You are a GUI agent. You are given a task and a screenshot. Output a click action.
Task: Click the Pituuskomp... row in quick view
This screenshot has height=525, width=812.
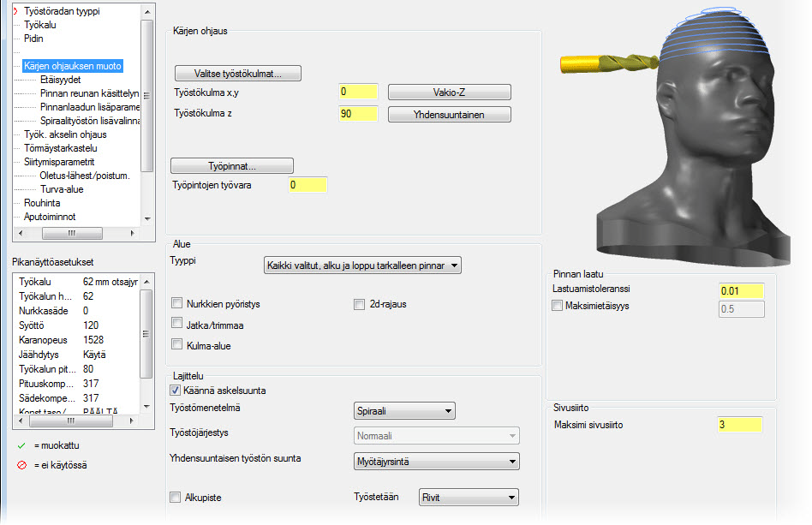point(78,384)
